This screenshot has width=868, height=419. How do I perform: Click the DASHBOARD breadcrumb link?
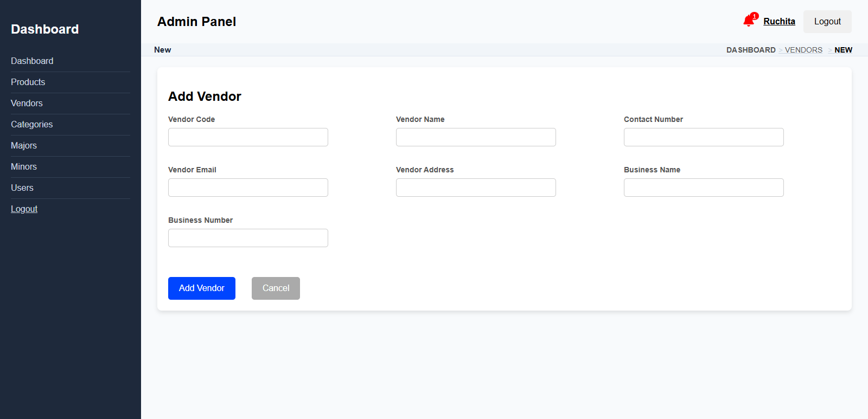[751, 50]
